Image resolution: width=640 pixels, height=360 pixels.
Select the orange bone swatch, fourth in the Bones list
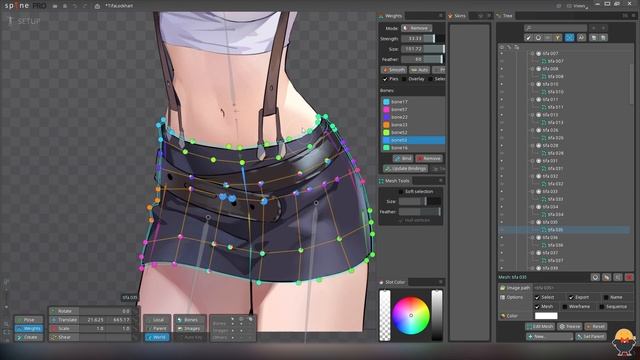(386, 125)
